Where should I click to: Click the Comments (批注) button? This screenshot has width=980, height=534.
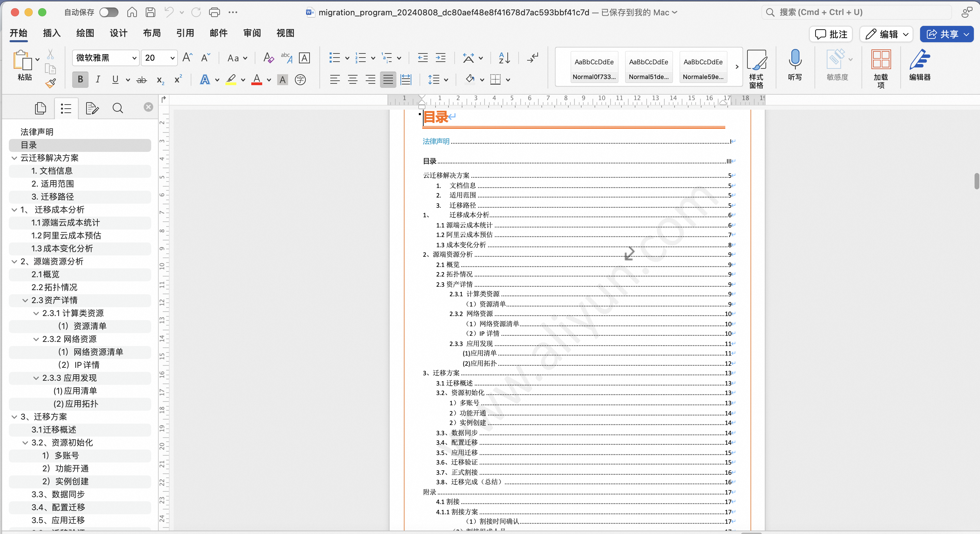click(831, 34)
